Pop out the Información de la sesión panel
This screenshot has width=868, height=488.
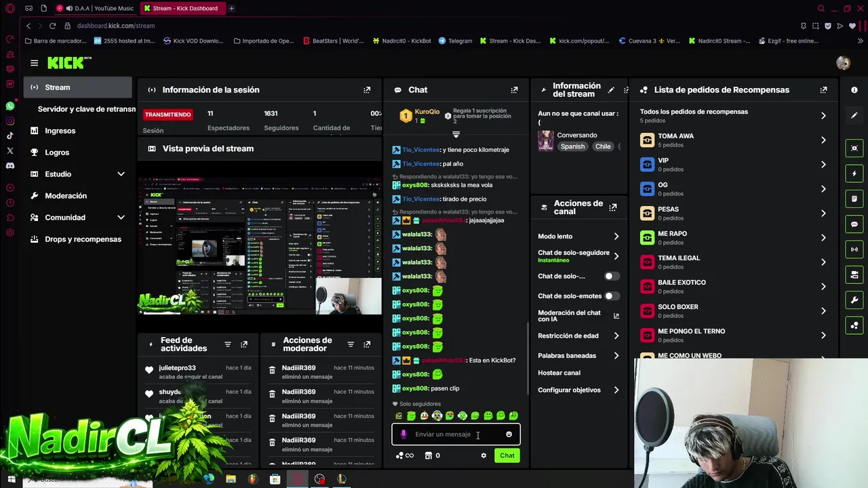tap(367, 89)
